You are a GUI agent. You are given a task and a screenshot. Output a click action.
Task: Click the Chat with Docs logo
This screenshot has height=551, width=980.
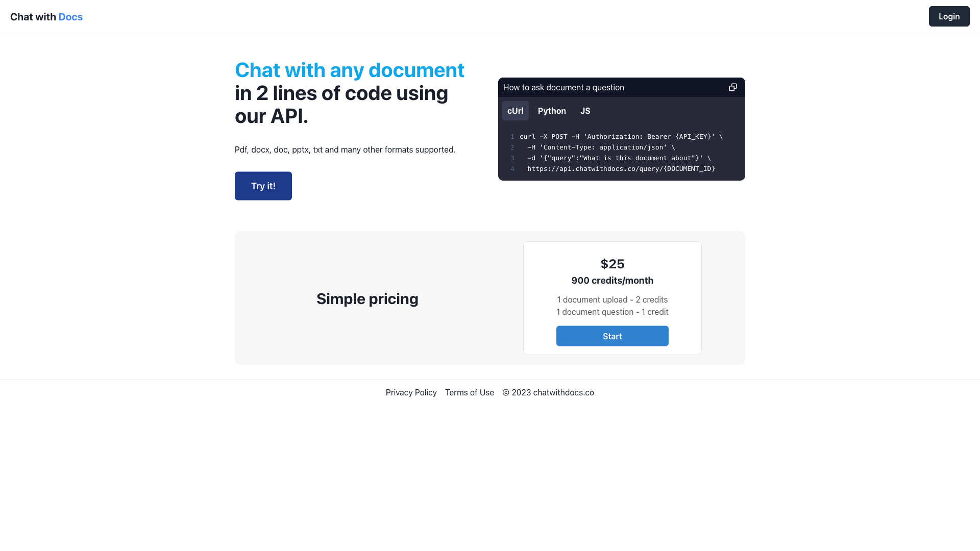point(46,16)
